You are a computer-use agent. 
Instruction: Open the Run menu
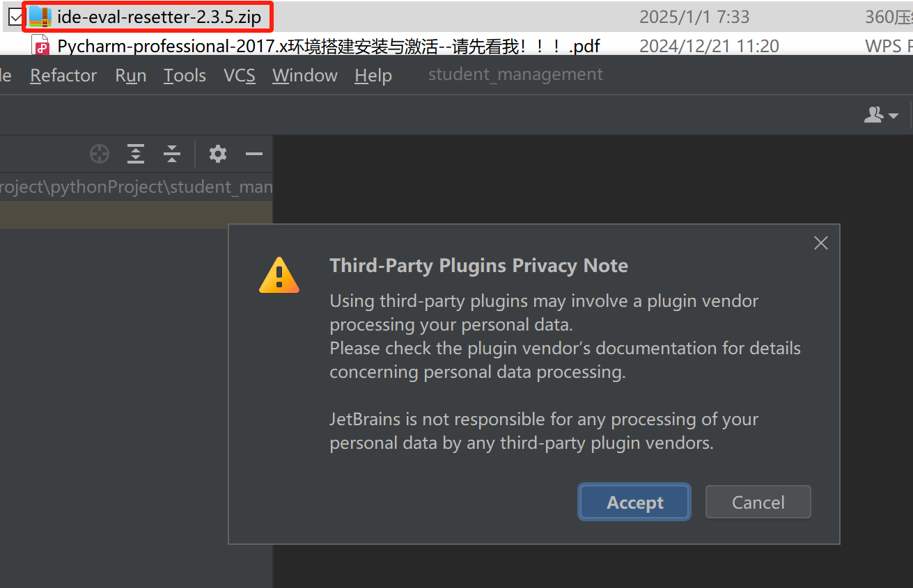130,75
